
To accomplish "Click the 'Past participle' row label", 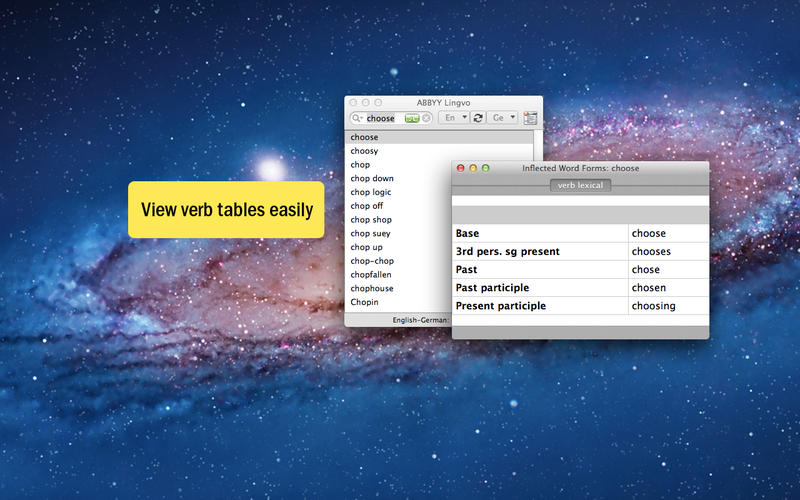I will 492,288.
